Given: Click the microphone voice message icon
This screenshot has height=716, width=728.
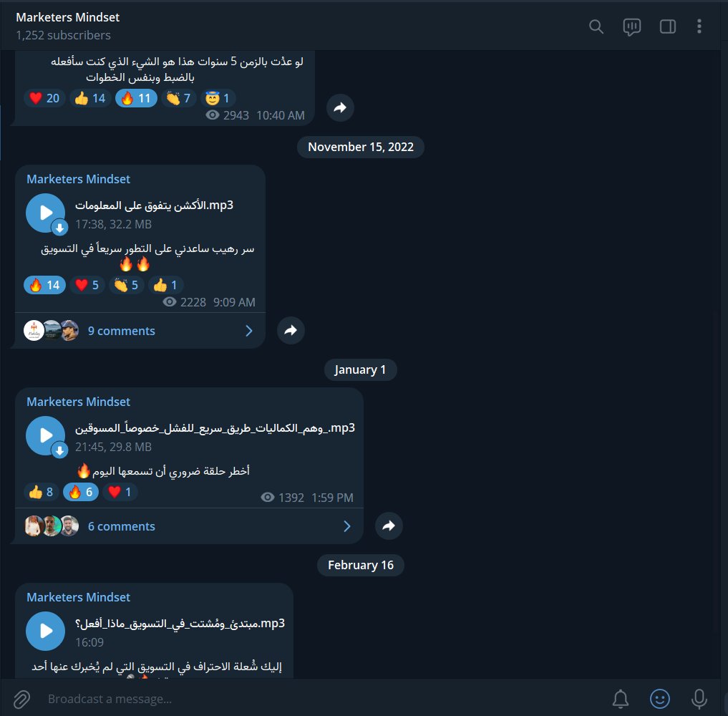Looking at the screenshot, I should [699, 699].
